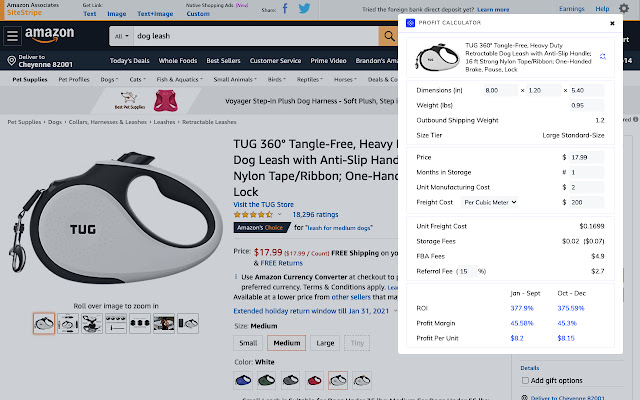Open the Amazon hamburger menu

click(12, 36)
